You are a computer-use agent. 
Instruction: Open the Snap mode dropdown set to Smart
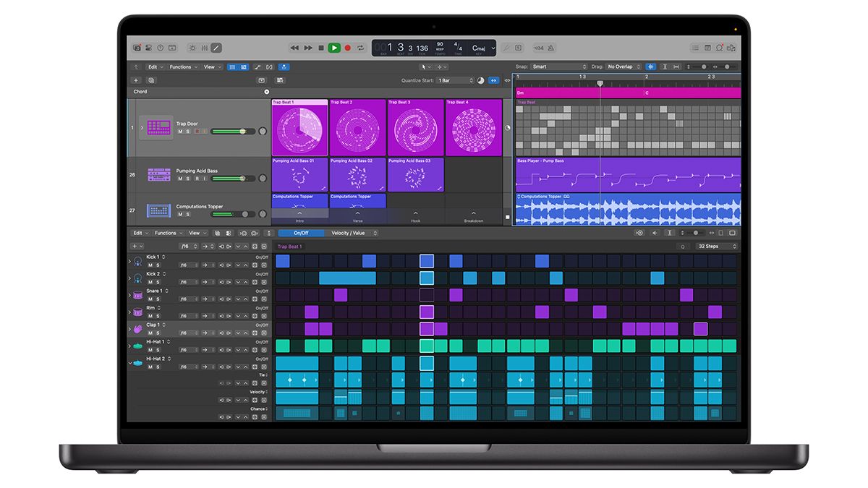(x=557, y=66)
